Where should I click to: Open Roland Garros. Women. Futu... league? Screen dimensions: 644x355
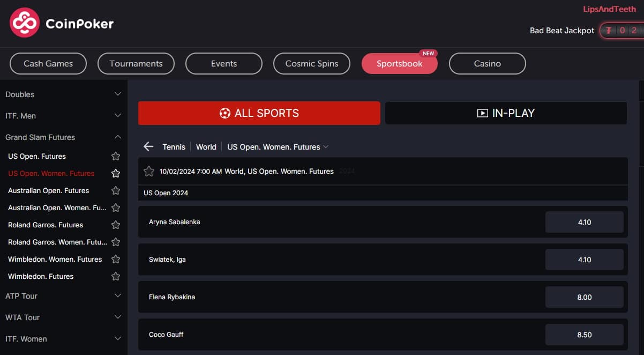click(57, 242)
